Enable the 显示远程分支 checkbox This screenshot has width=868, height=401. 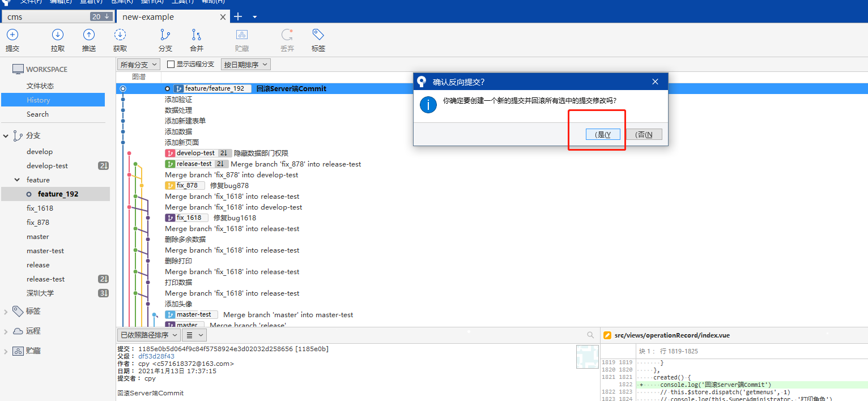[171, 65]
